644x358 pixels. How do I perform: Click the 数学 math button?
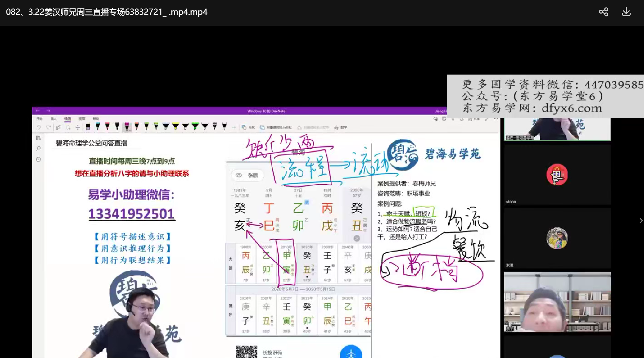[340, 128]
